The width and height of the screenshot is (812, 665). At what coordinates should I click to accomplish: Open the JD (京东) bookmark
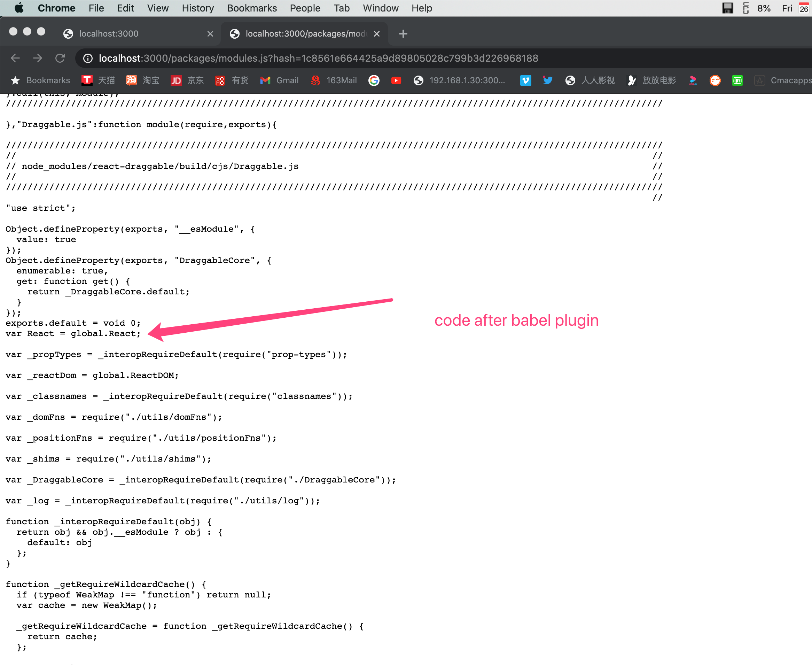click(186, 80)
